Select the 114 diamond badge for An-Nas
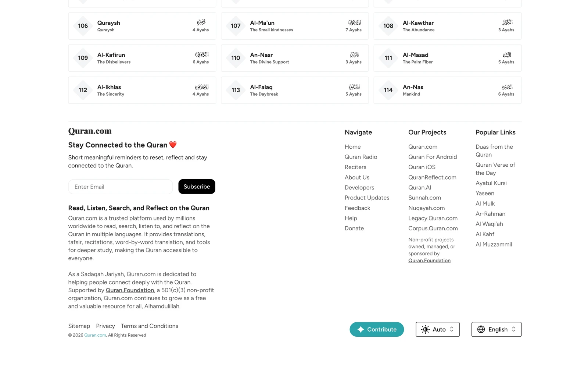Viewport: 588px width, 368px height. [388, 90]
